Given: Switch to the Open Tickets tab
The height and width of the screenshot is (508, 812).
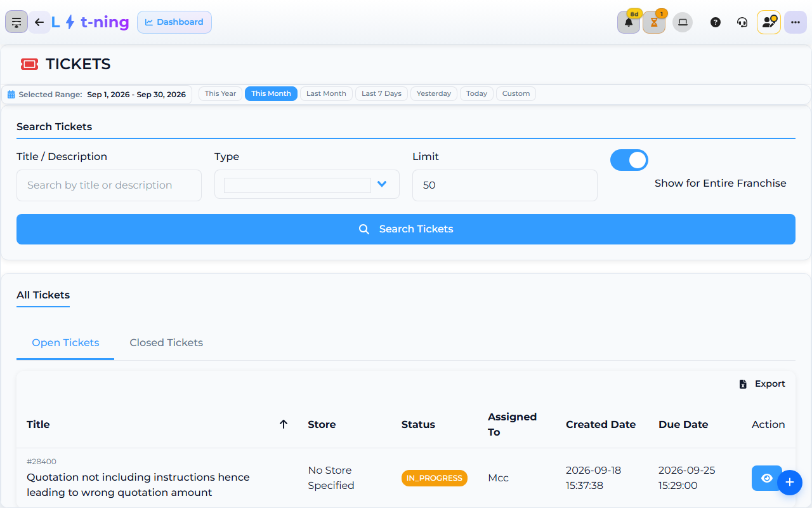Looking at the screenshot, I should click(65, 343).
